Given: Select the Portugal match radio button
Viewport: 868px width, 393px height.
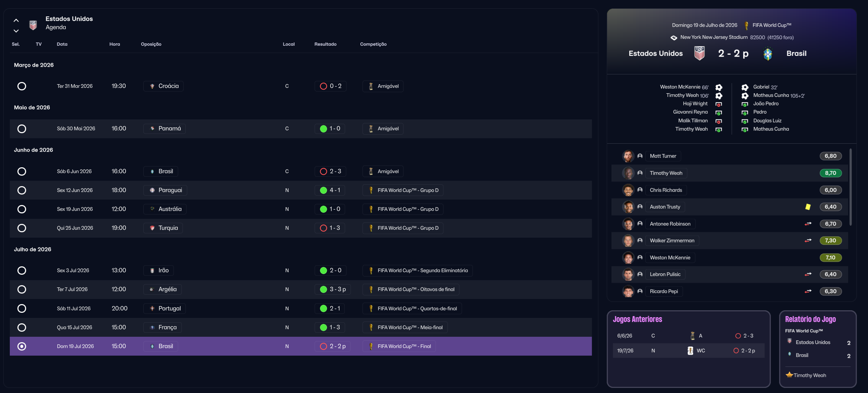Looking at the screenshot, I should 22,308.
